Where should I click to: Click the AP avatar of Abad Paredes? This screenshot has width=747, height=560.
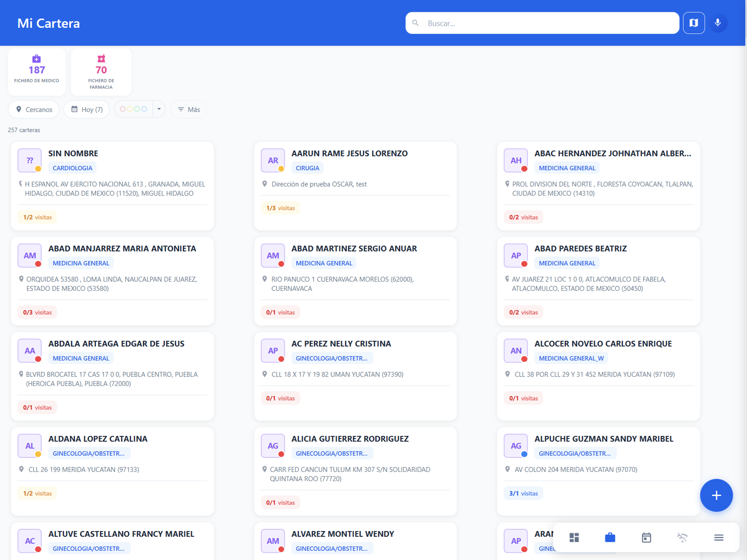[x=516, y=256]
